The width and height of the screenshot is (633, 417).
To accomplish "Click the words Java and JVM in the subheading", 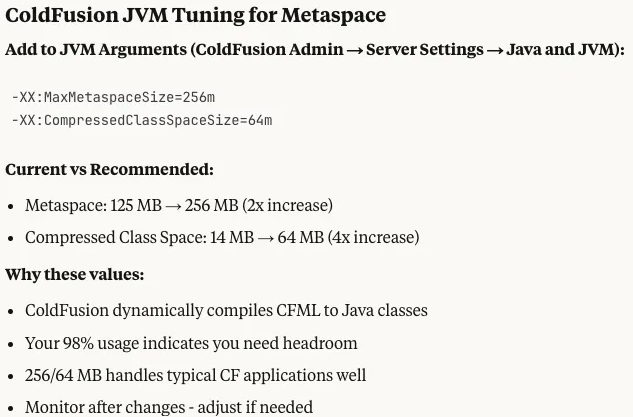I will [560, 49].
